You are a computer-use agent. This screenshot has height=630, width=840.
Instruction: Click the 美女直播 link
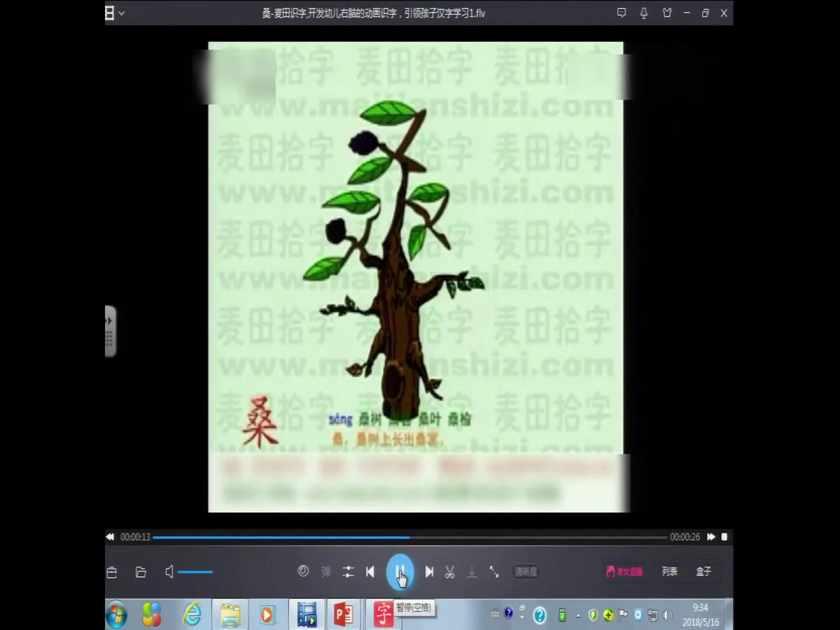pos(624,572)
